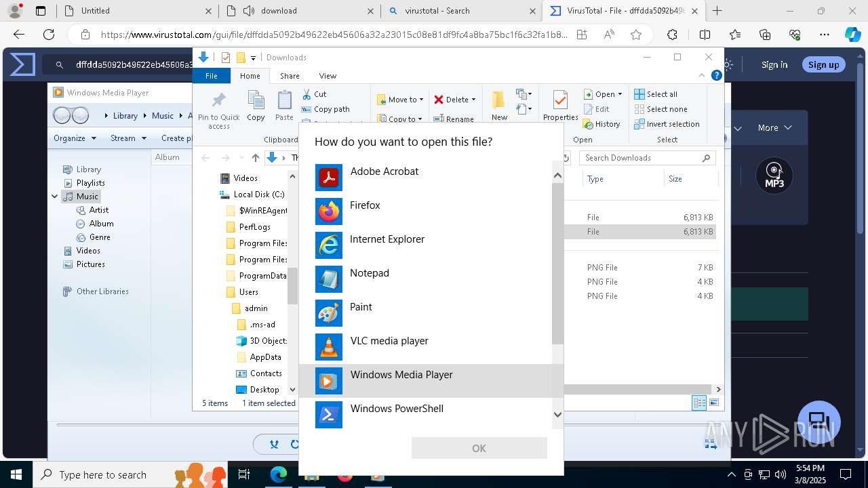The image size is (868, 488).
Task: Select Artist in Media Player library
Action: (x=98, y=210)
